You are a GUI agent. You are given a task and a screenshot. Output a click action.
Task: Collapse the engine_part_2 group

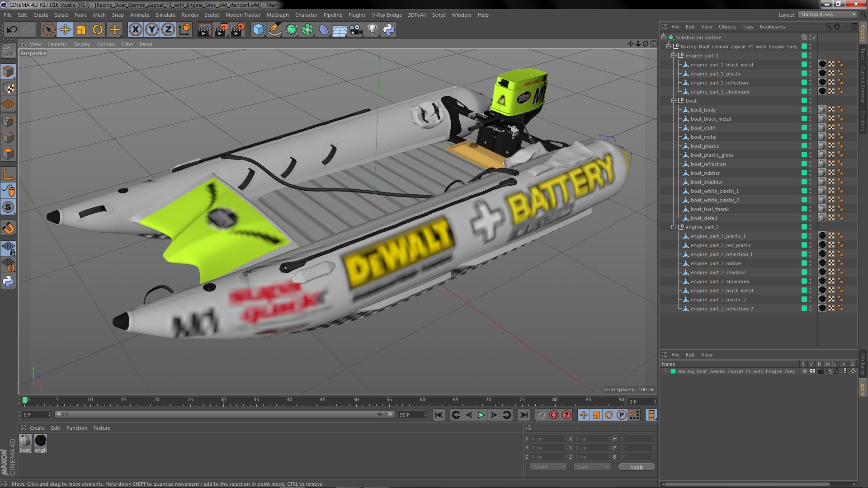pos(674,227)
